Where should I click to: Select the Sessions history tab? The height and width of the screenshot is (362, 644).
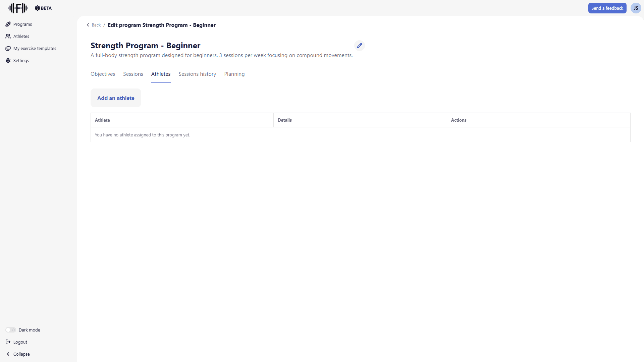[x=197, y=74]
